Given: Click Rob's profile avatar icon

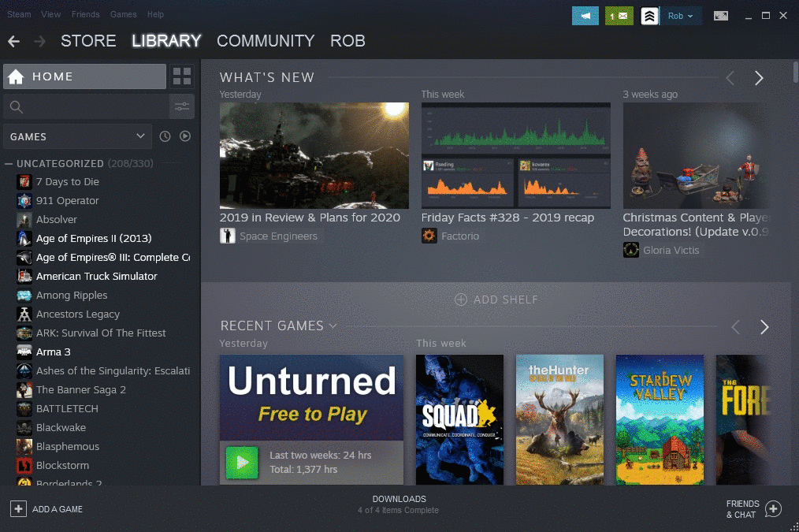Looking at the screenshot, I should (x=649, y=16).
